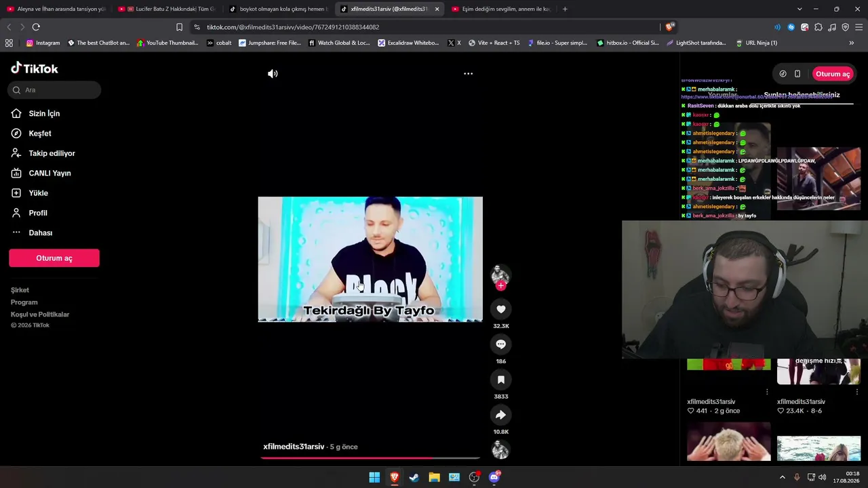Open the YouTube Thumbnail bookmark
868x488 pixels.
(x=167, y=43)
